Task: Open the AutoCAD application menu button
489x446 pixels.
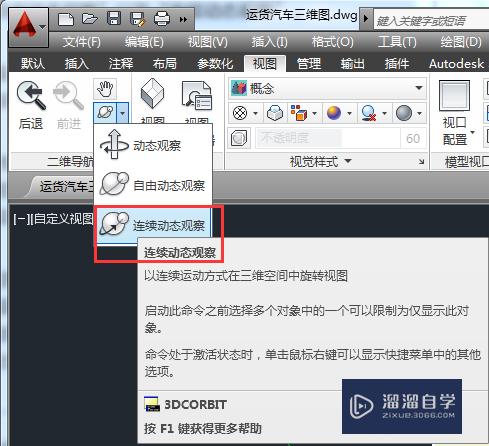Action: coord(29,28)
